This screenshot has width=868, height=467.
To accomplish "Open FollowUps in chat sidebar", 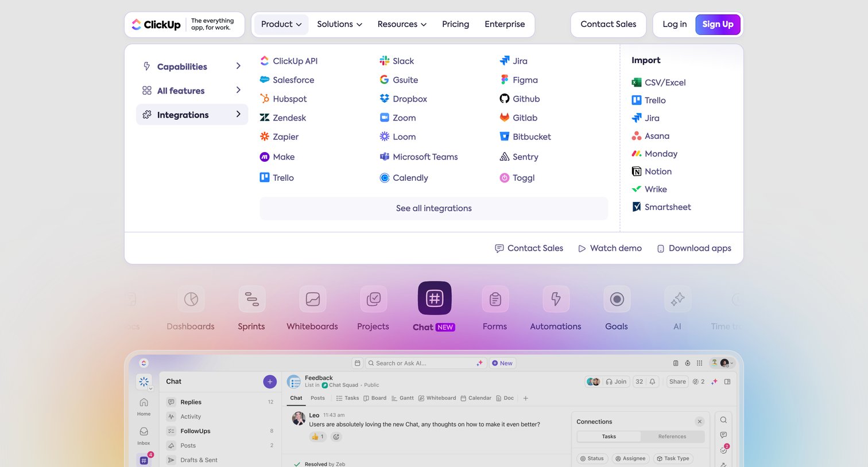I will [220, 431].
